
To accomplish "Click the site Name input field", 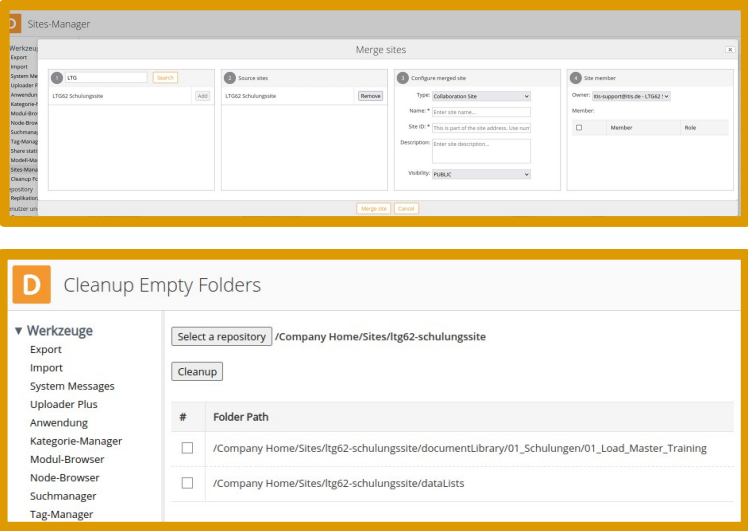I will click(481, 112).
